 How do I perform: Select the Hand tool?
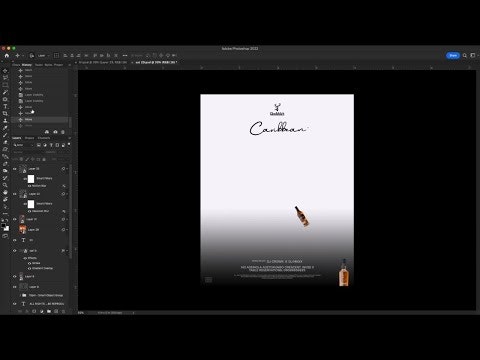5,192
